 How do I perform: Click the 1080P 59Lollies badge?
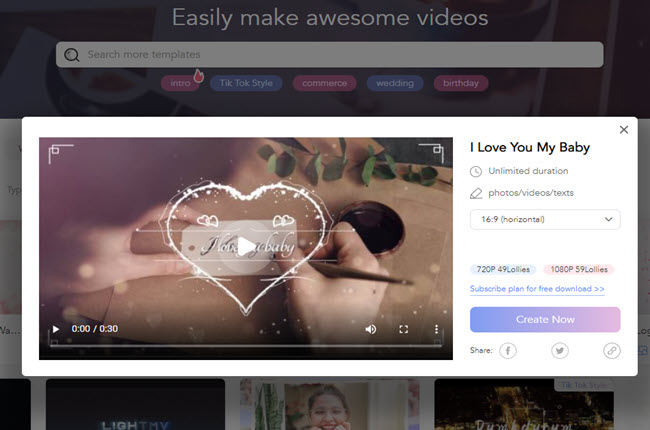[579, 270]
